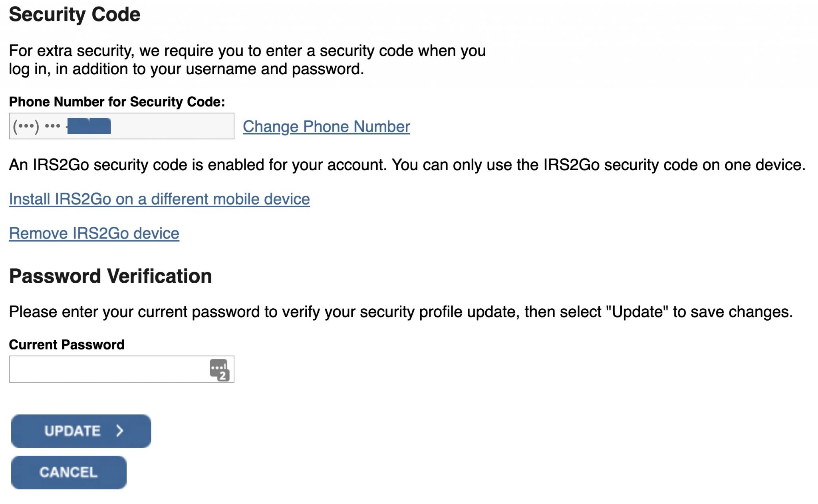Screen dimensions: 818x504
Task: Click the Password Verification heading
Action: [x=110, y=276]
